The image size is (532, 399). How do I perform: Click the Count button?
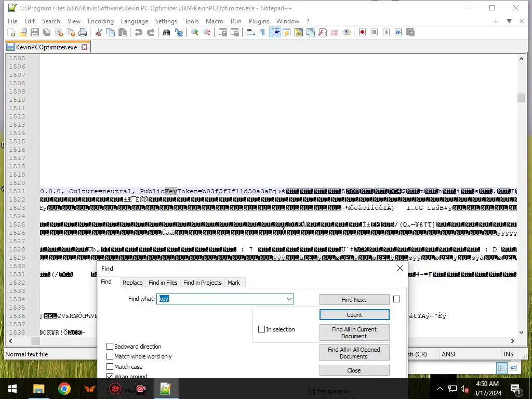pyautogui.click(x=354, y=315)
